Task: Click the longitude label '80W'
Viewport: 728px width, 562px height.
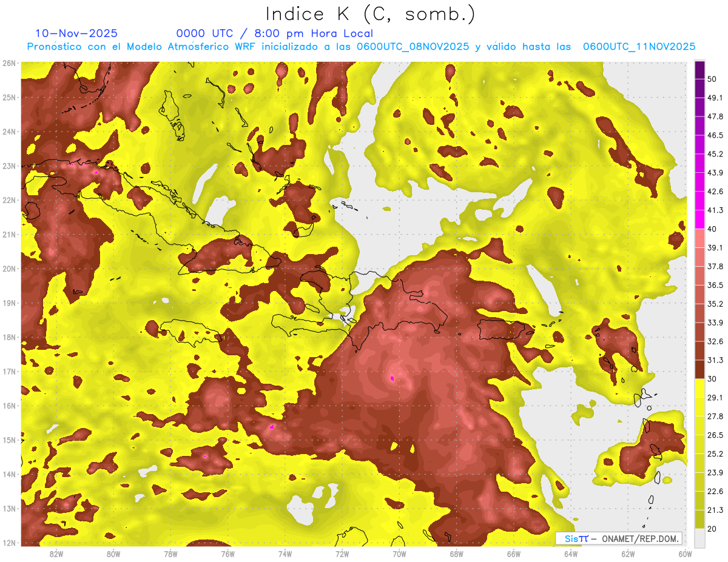Action: [x=113, y=554]
